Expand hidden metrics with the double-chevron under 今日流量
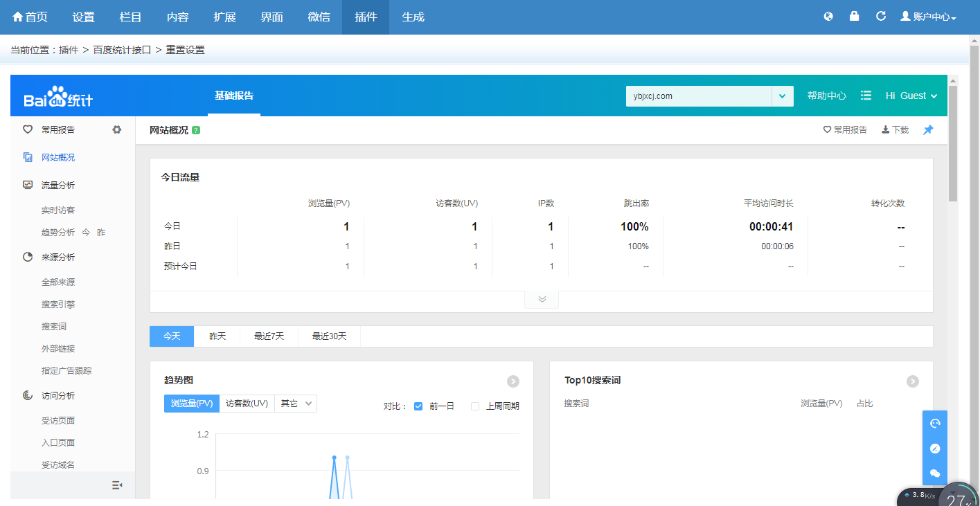 541,298
